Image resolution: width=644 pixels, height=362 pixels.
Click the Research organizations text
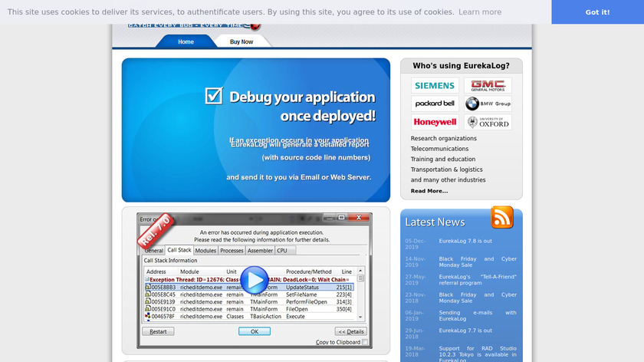(x=444, y=139)
